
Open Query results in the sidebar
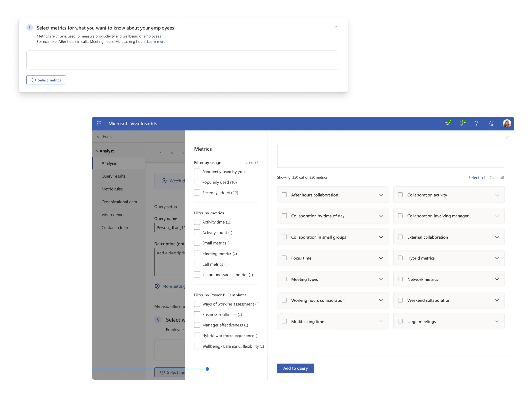pyautogui.click(x=113, y=176)
